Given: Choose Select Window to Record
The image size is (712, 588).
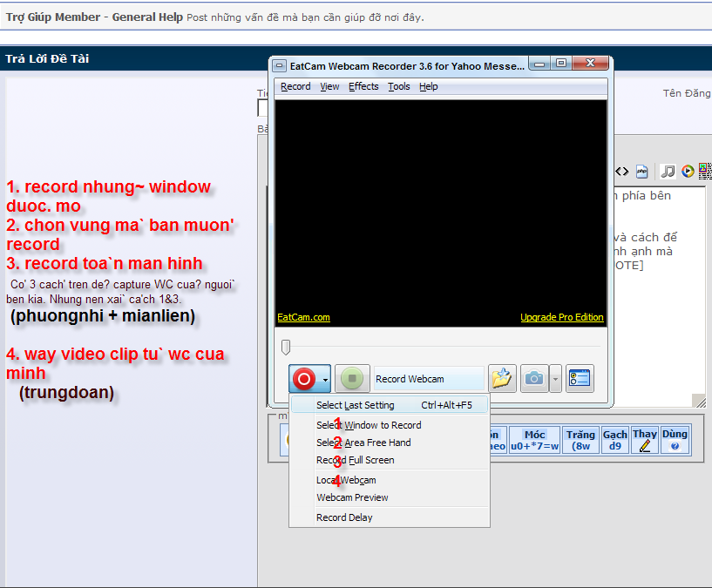Looking at the screenshot, I should coord(369,425).
